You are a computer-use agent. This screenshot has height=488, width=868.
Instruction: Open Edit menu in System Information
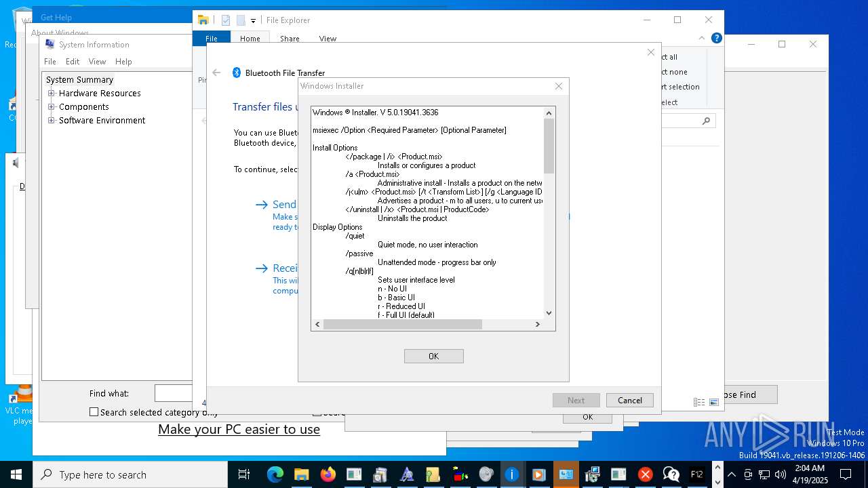[x=73, y=61]
